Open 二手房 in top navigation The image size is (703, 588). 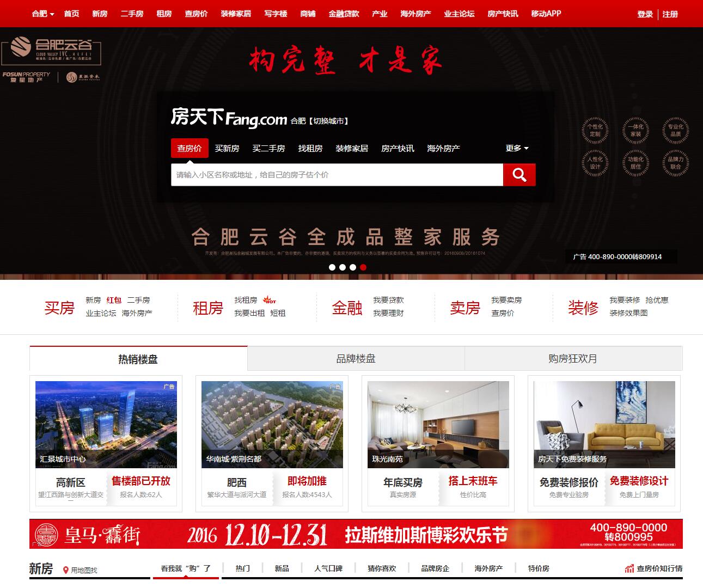pos(132,14)
